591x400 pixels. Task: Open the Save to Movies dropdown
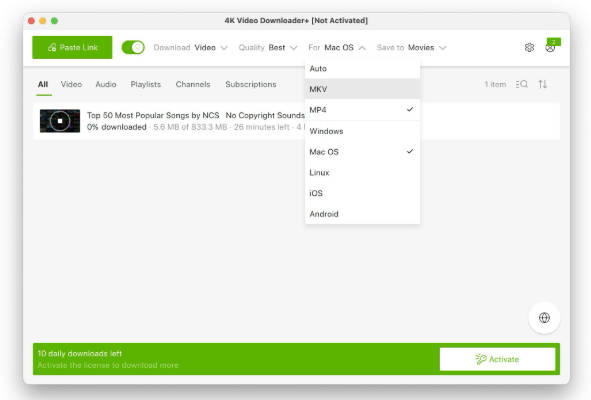tap(411, 48)
